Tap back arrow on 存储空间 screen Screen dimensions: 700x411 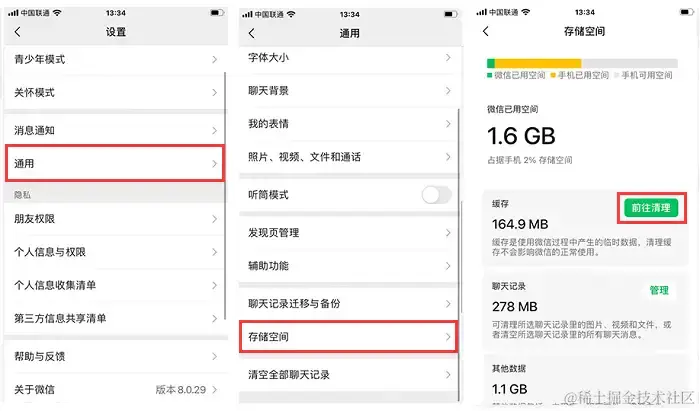[x=486, y=31]
